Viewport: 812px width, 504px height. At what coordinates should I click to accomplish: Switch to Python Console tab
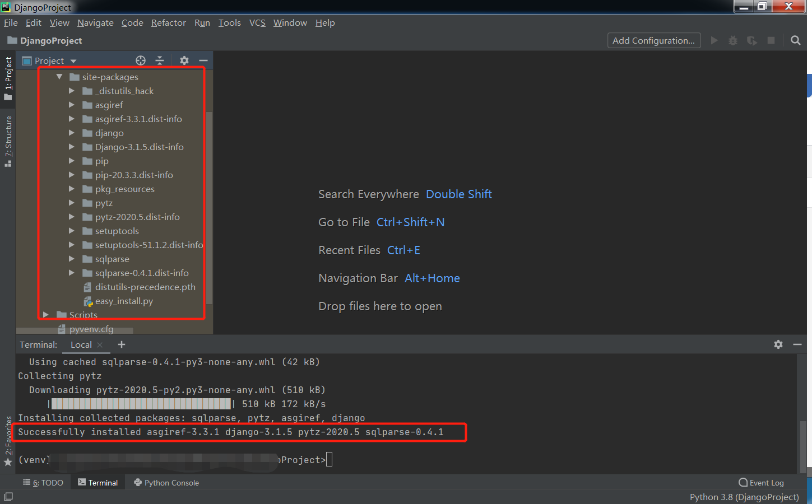click(x=166, y=483)
